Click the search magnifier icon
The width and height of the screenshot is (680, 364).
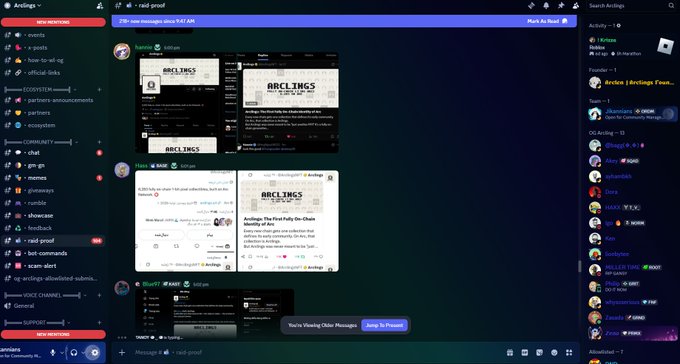[x=671, y=6]
